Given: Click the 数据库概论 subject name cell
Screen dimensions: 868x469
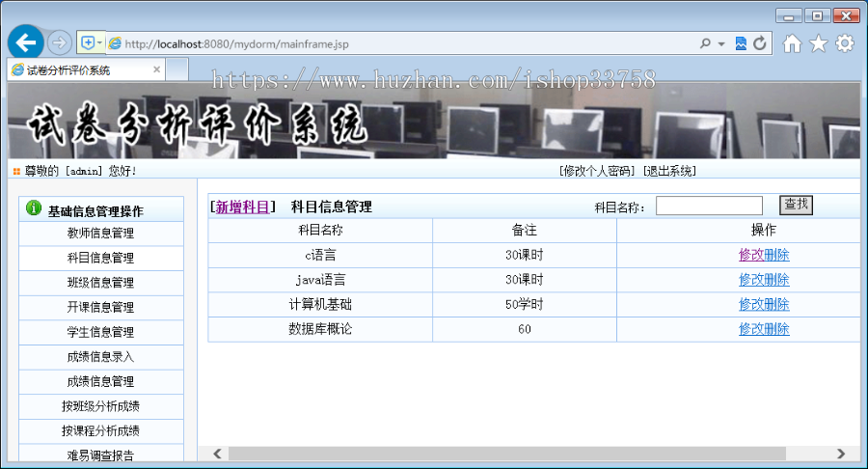Looking at the screenshot, I should pyautogui.click(x=320, y=329).
